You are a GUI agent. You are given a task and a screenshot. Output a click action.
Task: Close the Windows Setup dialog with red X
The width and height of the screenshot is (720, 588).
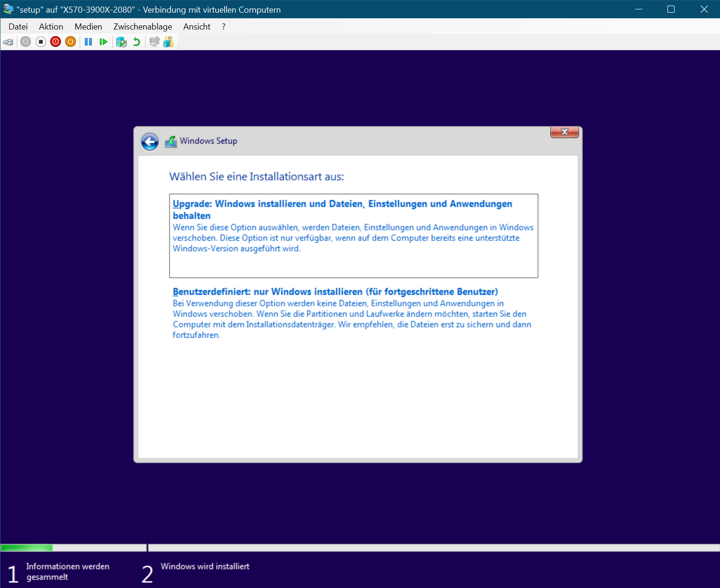pyautogui.click(x=565, y=132)
